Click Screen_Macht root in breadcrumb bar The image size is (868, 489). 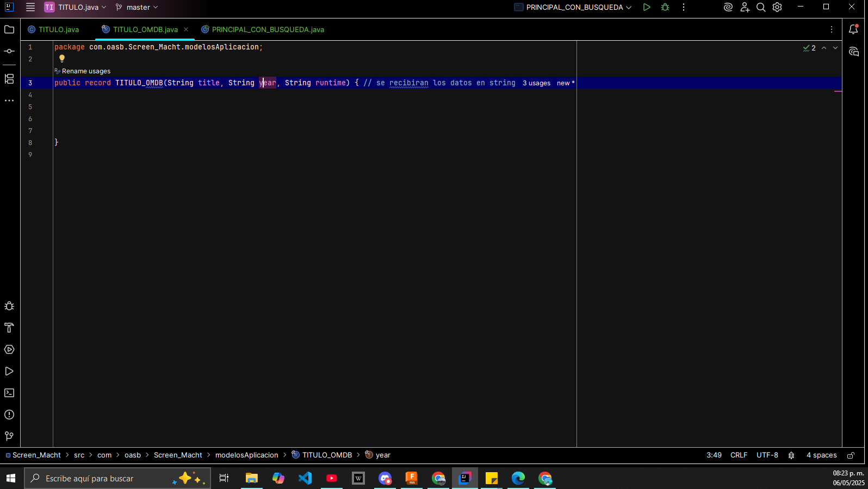pos(33,455)
